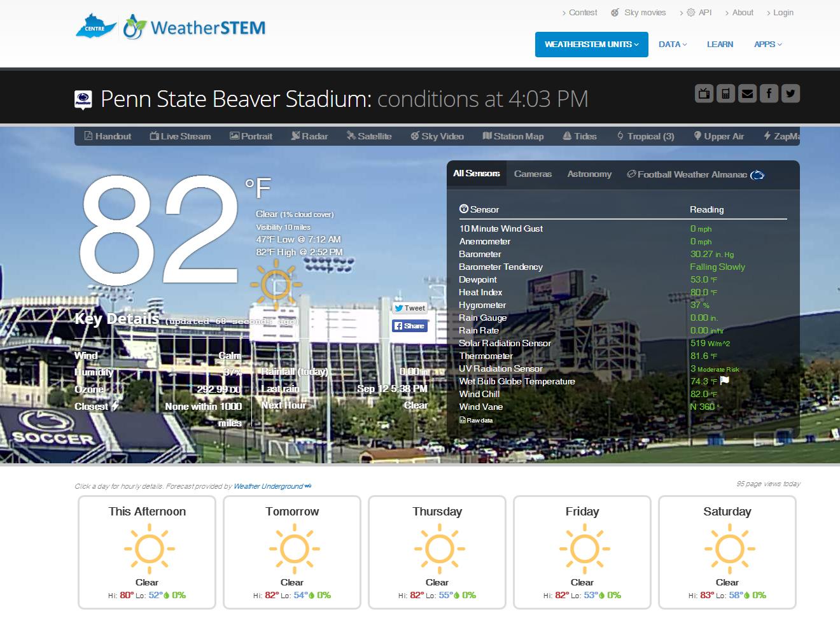Open Saturday forecast card

tap(727, 552)
